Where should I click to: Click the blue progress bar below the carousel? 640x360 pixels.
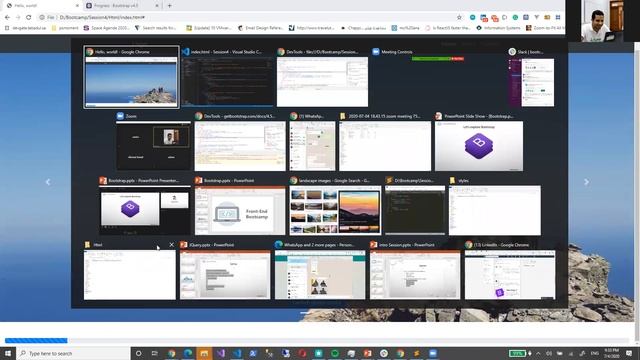[36, 340]
